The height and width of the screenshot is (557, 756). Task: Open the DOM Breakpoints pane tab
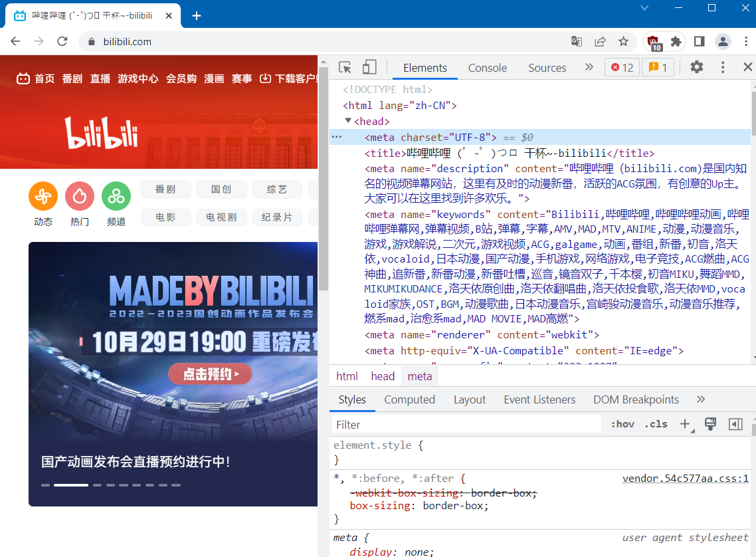636,399
